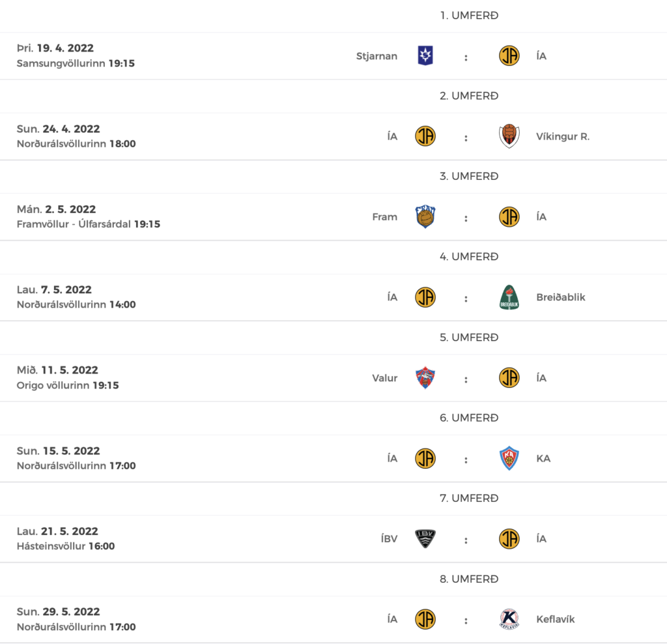Open Hásteinsvöllur 16:00 match details
The height and width of the screenshot is (644, 667).
[66, 546]
